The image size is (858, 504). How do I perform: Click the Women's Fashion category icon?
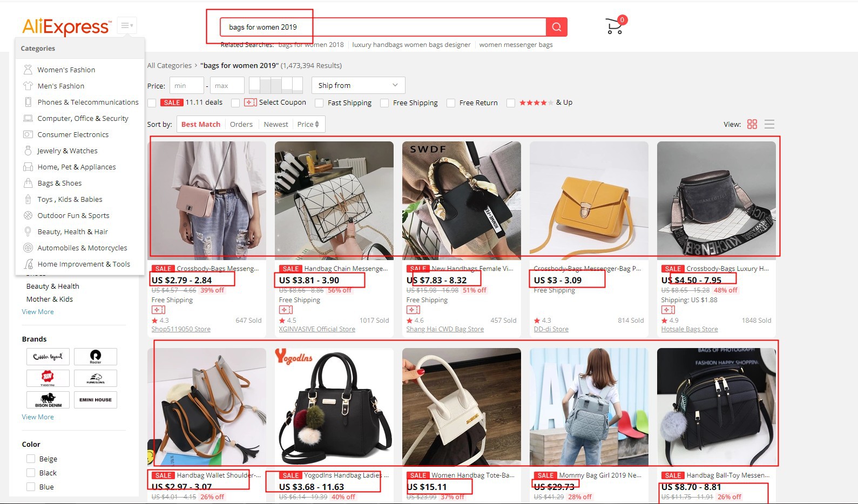28,70
